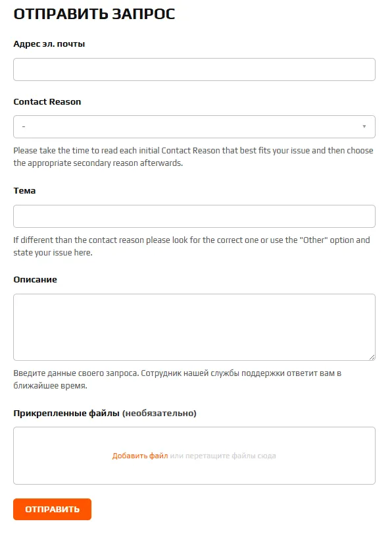The height and width of the screenshot is (536, 392).
Task: Click the textarea resize handle on Описание
Action: [x=371, y=357]
